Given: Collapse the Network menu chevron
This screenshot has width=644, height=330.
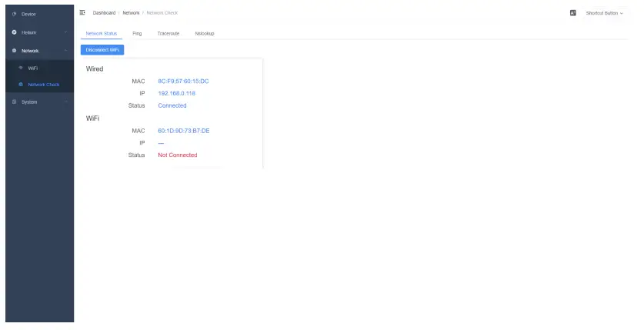Looking at the screenshot, I should tap(65, 51).
